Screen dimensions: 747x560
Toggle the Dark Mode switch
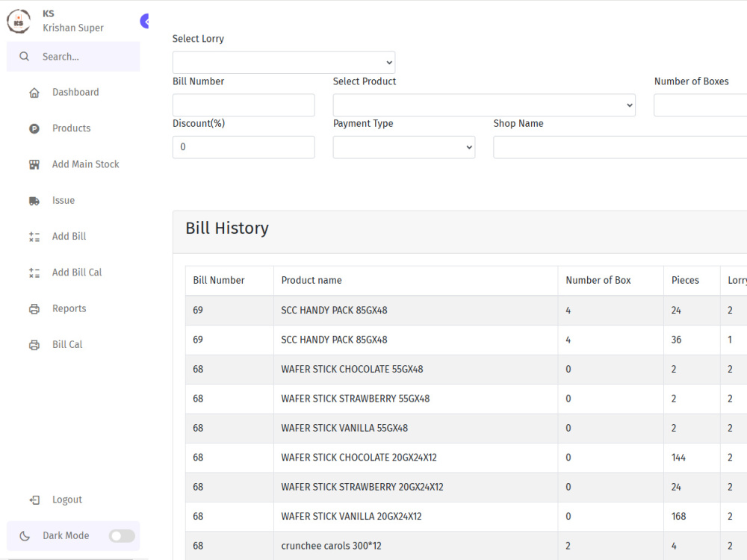(x=122, y=536)
